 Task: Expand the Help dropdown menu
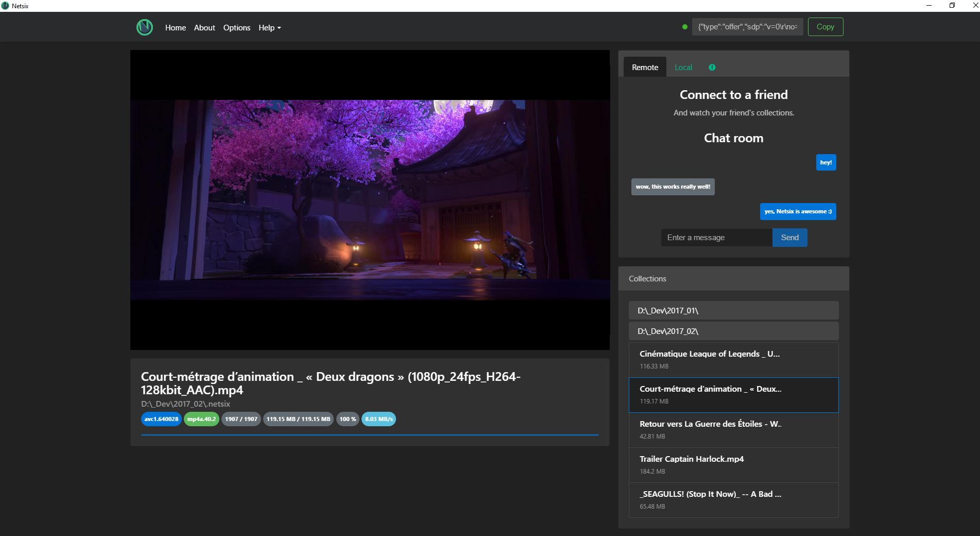click(x=269, y=28)
